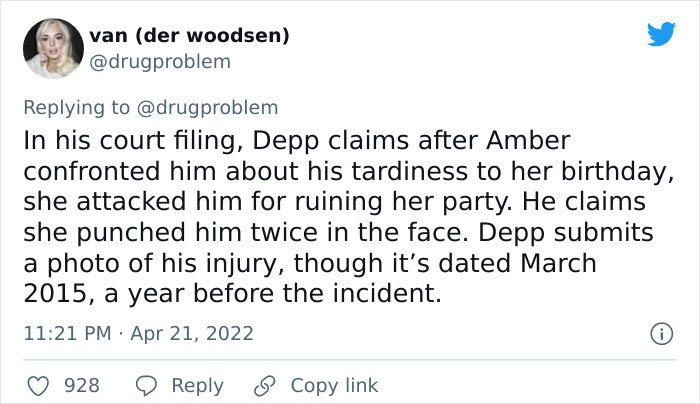This screenshot has height=404, width=700.
Task: Click the Reply text label
Action: 197,387
